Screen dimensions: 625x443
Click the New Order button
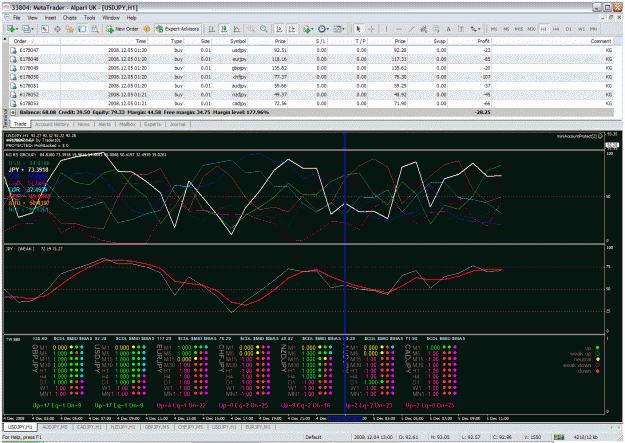(x=122, y=29)
